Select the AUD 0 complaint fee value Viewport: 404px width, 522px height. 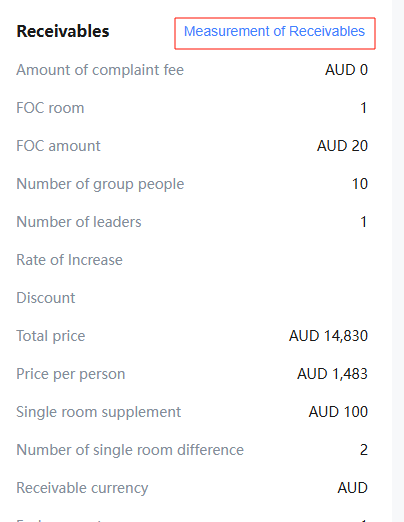(346, 70)
